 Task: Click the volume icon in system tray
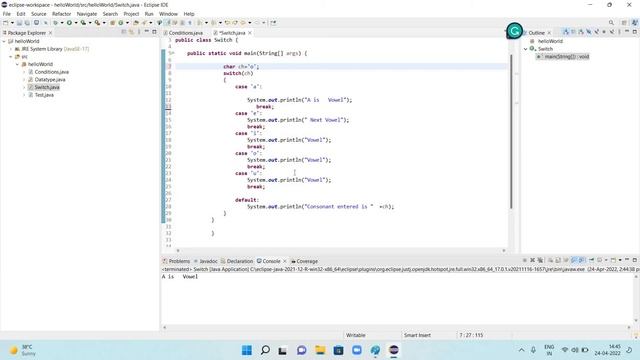[x=575, y=350]
